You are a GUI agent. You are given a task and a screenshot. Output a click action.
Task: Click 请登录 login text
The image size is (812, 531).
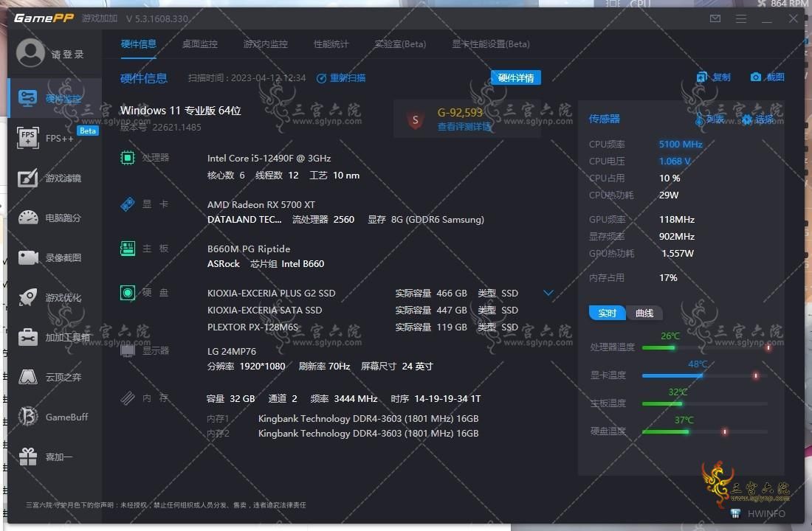click(x=67, y=55)
